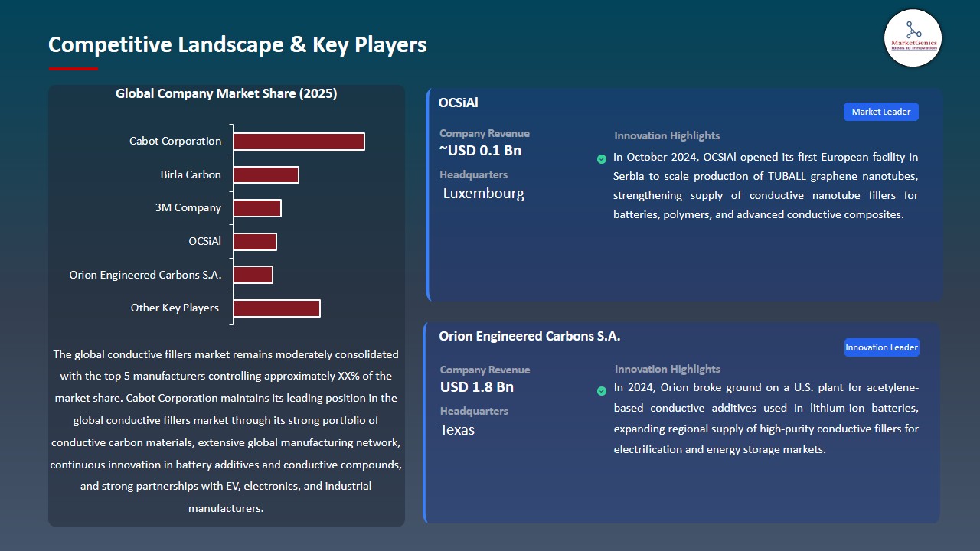Click the USD 1.8 Bn revenue value
Viewport: 980px width, 551px height.
pos(477,387)
